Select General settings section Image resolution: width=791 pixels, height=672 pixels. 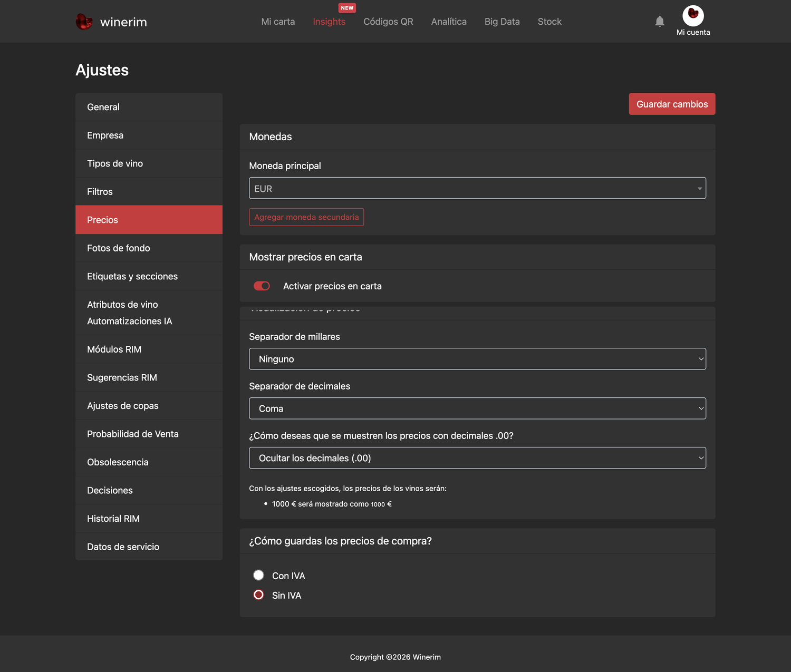tap(149, 107)
